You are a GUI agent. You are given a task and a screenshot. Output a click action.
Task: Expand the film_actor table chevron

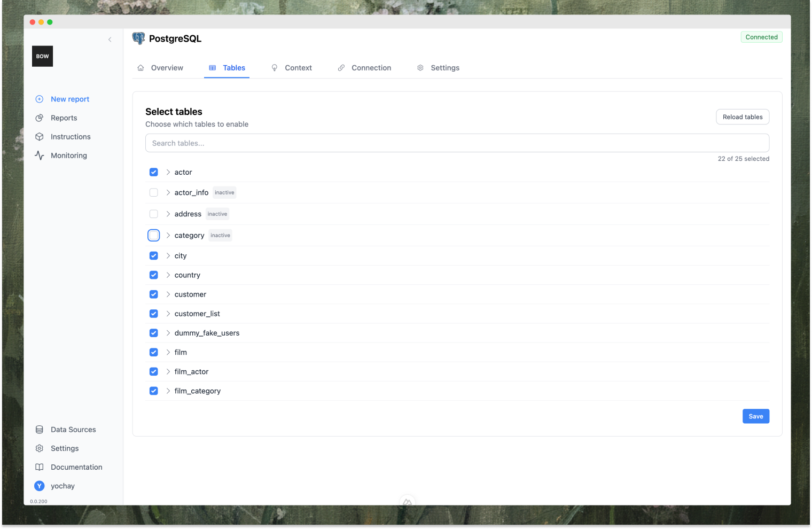point(168,371)
